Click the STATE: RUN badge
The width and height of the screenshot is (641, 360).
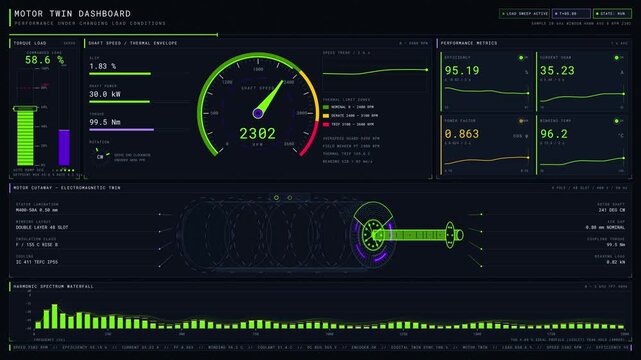tap(612, 13)
